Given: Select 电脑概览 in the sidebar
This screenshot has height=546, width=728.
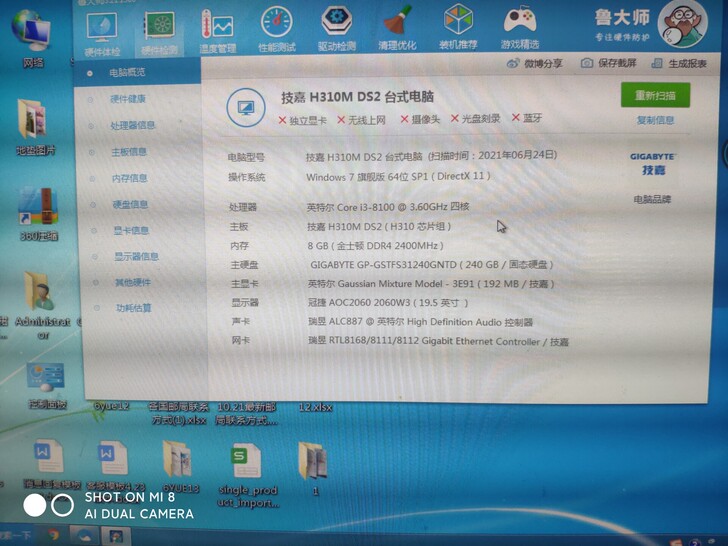Looking at the screenshot, I should [127, 72].
